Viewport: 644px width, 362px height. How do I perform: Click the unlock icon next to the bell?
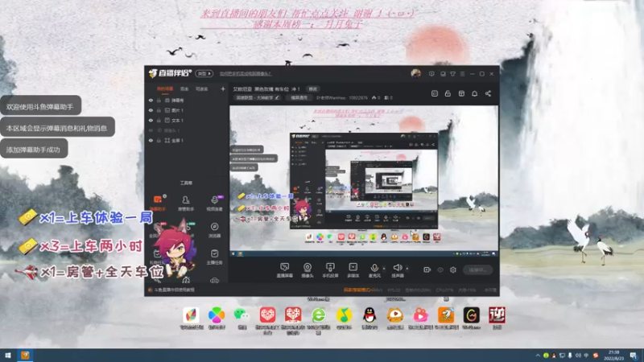point(448,93)
